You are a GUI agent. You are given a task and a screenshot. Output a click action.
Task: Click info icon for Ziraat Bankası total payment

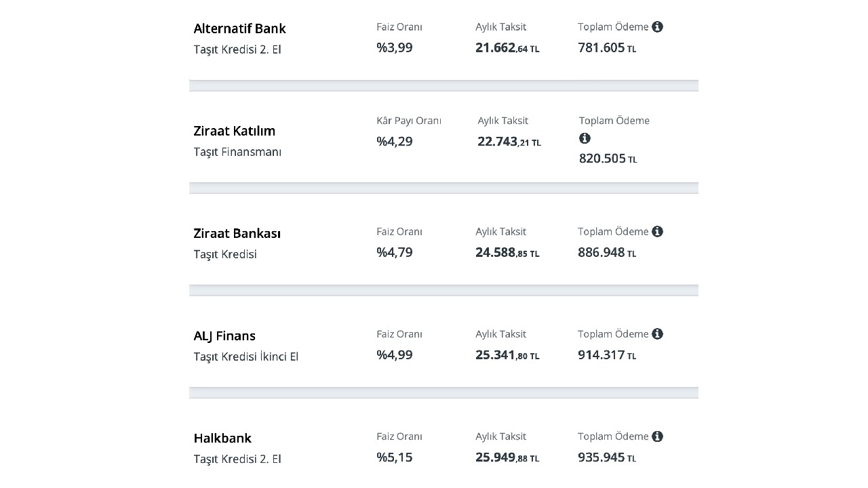(x=657, y=232)
